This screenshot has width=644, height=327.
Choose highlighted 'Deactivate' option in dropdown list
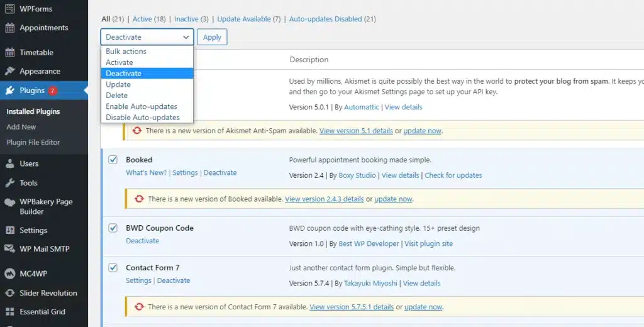147,74
